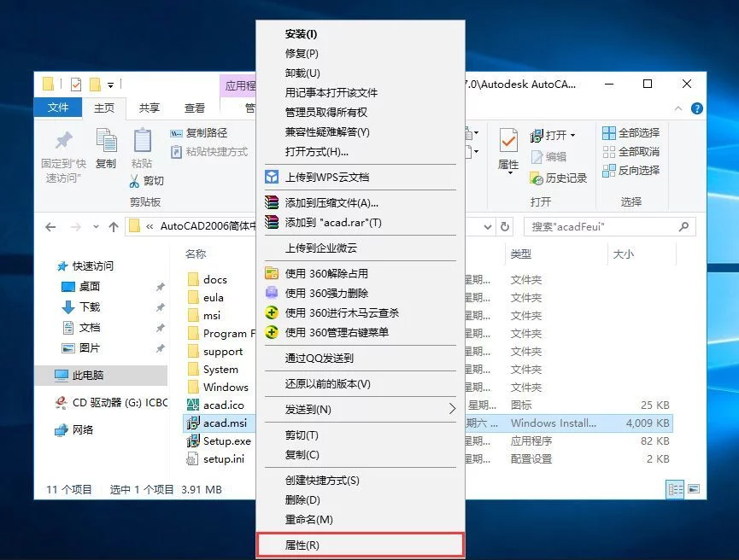The width and height of the screenshot is (739, 560).
Task: Click the Explorer help question mark icon
Action: coord(696,108)
